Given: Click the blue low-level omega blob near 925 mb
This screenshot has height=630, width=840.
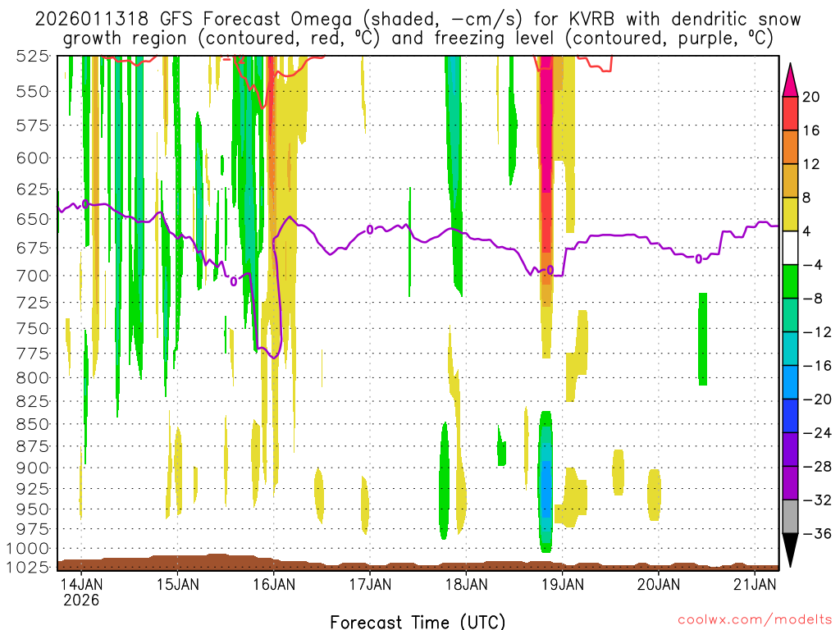Looking at the screenshot, I should (x=546, y=489).
